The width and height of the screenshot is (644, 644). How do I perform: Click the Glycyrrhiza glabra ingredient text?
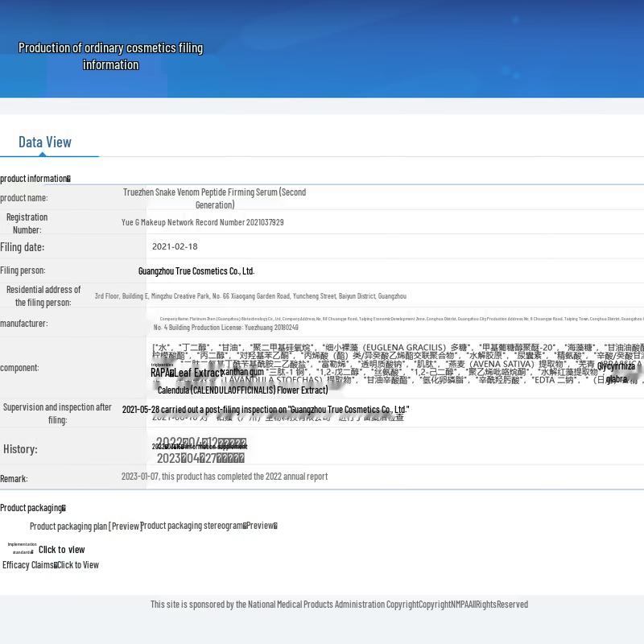point(616,372)
